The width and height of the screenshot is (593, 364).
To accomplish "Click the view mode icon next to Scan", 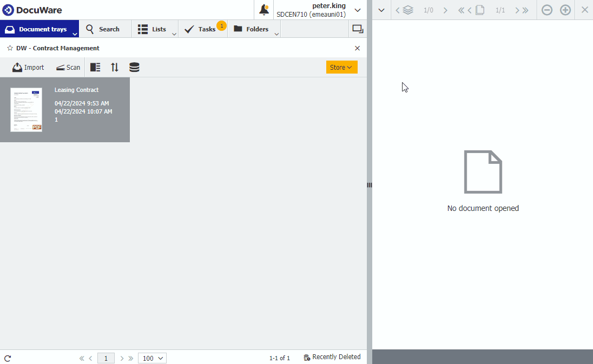I will [x=95, y=67].
